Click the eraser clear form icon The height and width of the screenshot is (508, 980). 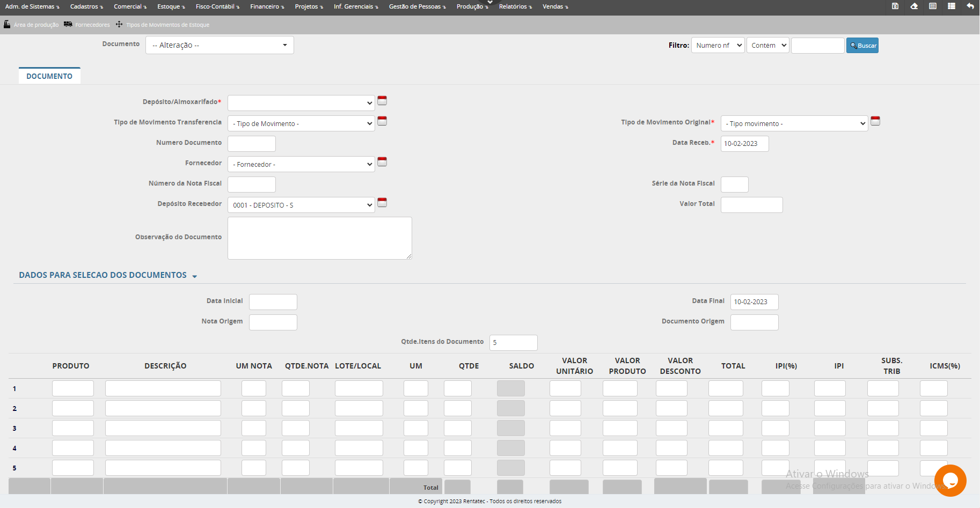(914, 6)
